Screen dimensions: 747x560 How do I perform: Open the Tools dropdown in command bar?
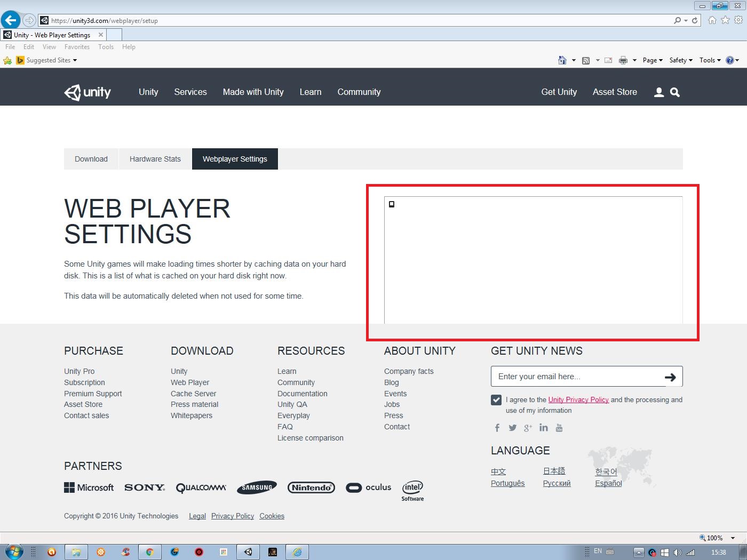pyautogui.click(x=710, y=60)
